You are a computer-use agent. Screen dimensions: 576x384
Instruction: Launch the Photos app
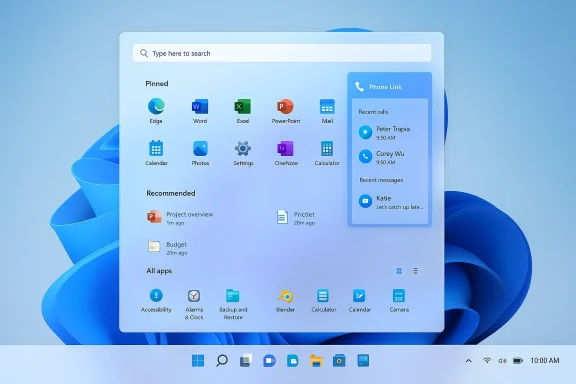[200, 153]
